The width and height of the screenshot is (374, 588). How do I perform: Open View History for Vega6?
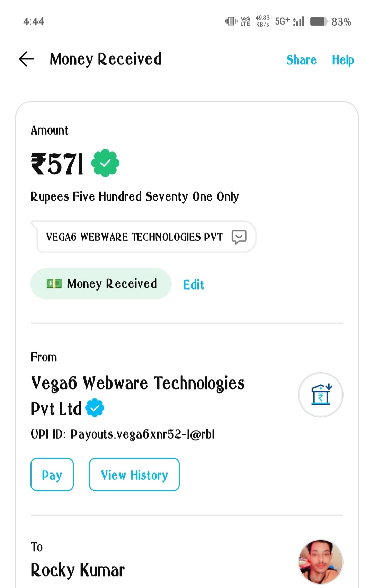pos(134,475)
